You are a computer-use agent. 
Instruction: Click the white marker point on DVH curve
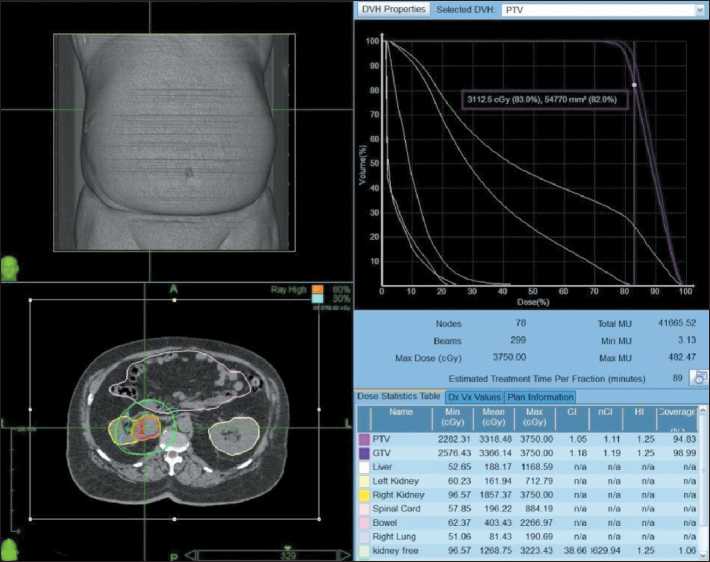(634, 86)
